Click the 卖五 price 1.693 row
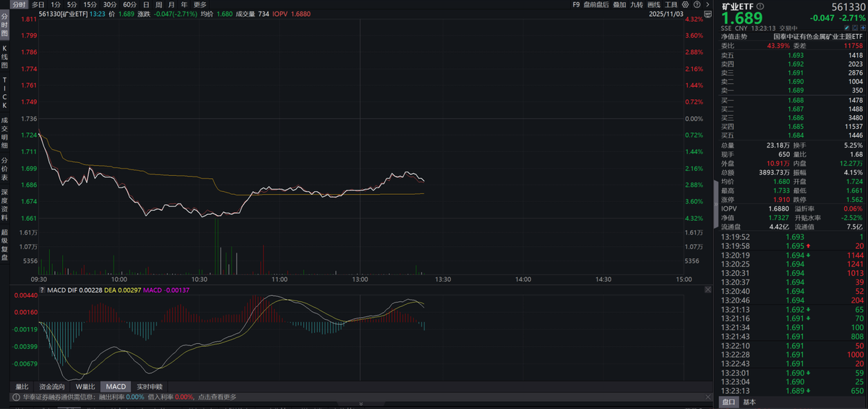868x409 pixels. [x=792, y=55]
